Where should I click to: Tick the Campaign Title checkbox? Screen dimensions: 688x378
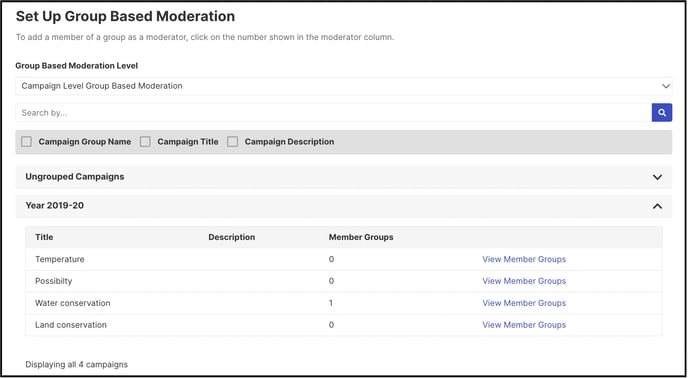145,142
